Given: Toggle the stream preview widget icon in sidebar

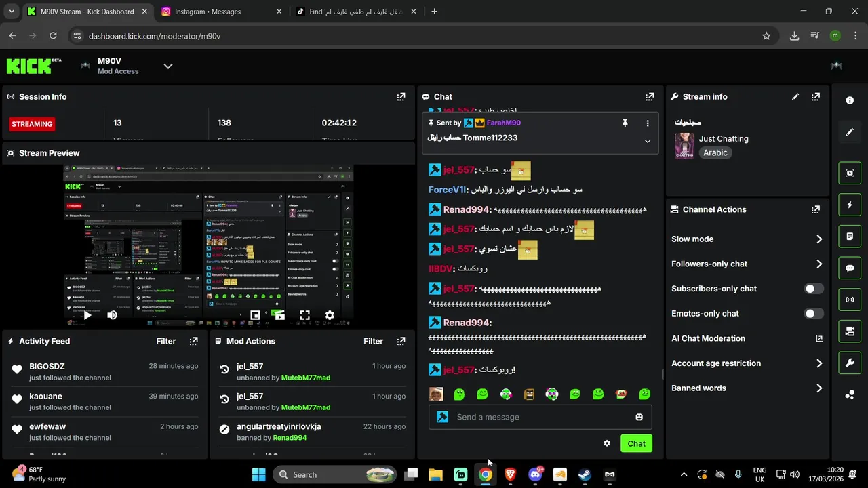Looking at the screenshot, I should (x=850, y=173).
